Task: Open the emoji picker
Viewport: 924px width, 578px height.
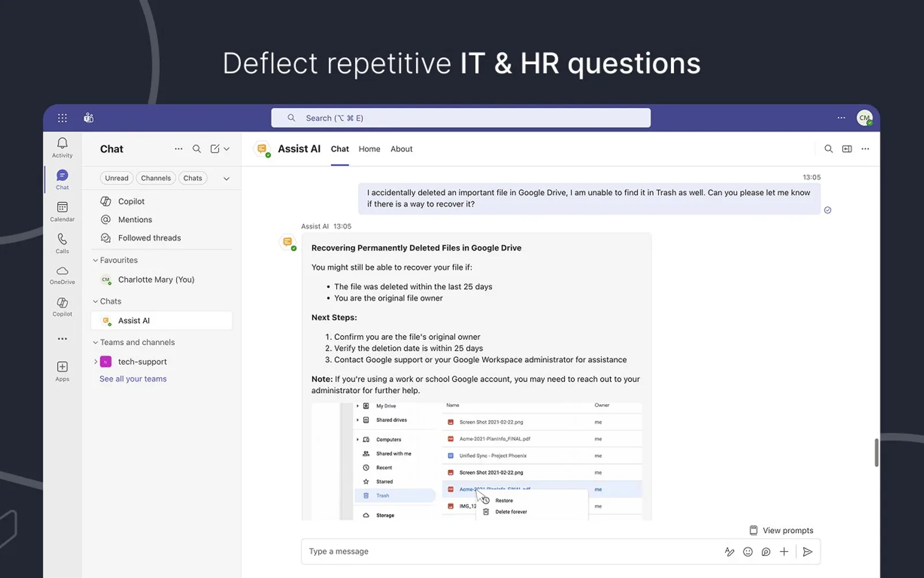Action: (748, 551)
